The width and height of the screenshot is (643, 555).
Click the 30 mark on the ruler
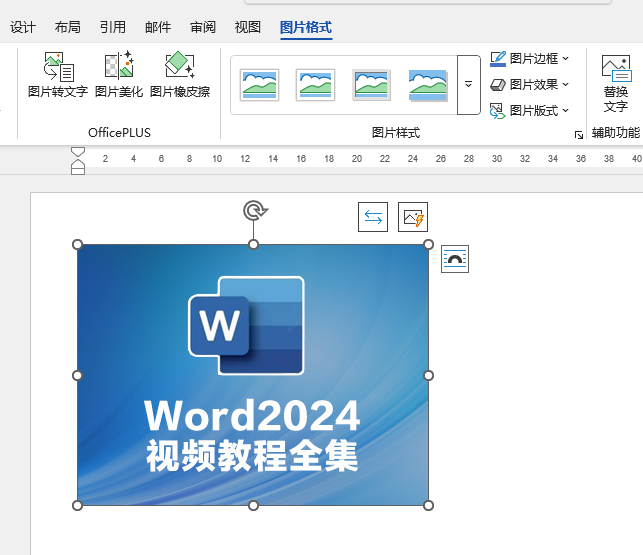pos(497,159)
